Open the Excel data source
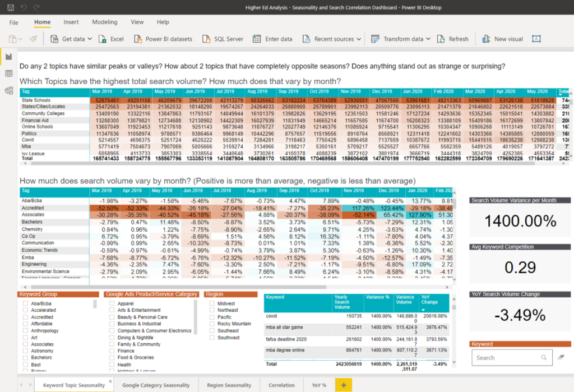The width and height of the screenshot is (574, 392). pos(111,39)
